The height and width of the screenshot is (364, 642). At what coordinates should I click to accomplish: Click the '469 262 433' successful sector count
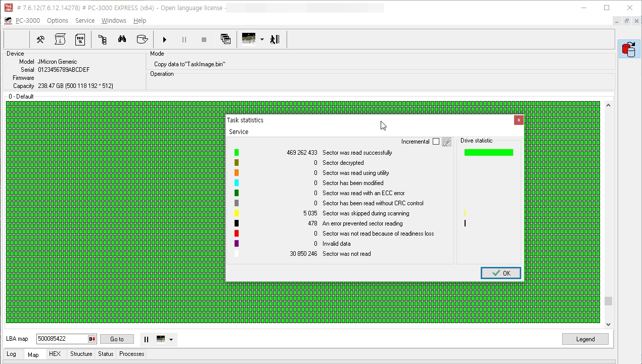click(302, 153)
